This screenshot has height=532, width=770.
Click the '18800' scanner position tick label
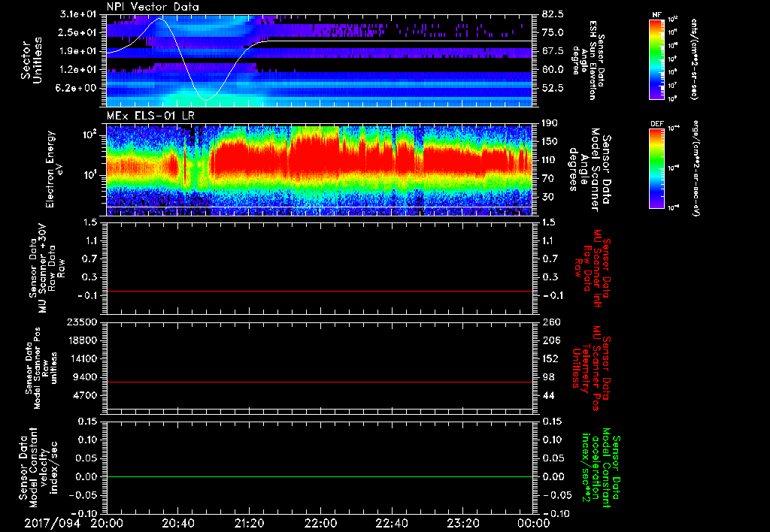(83, 340)
